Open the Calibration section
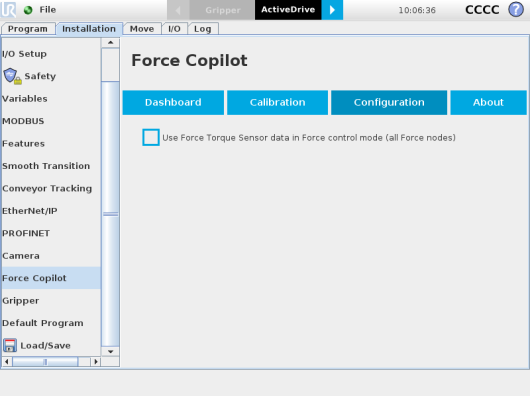This screenshot has width=530, height=396. (278, 102)
